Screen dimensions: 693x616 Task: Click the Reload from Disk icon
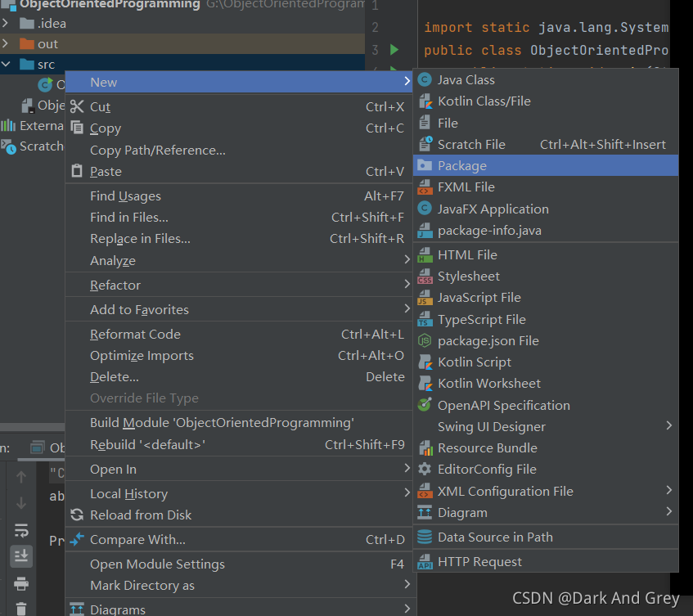tap(77, 515)
